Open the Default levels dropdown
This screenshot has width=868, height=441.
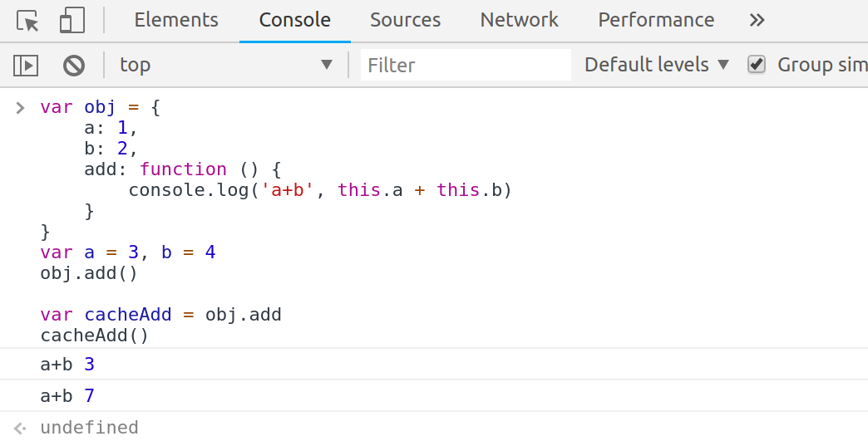tap(656, 65)
